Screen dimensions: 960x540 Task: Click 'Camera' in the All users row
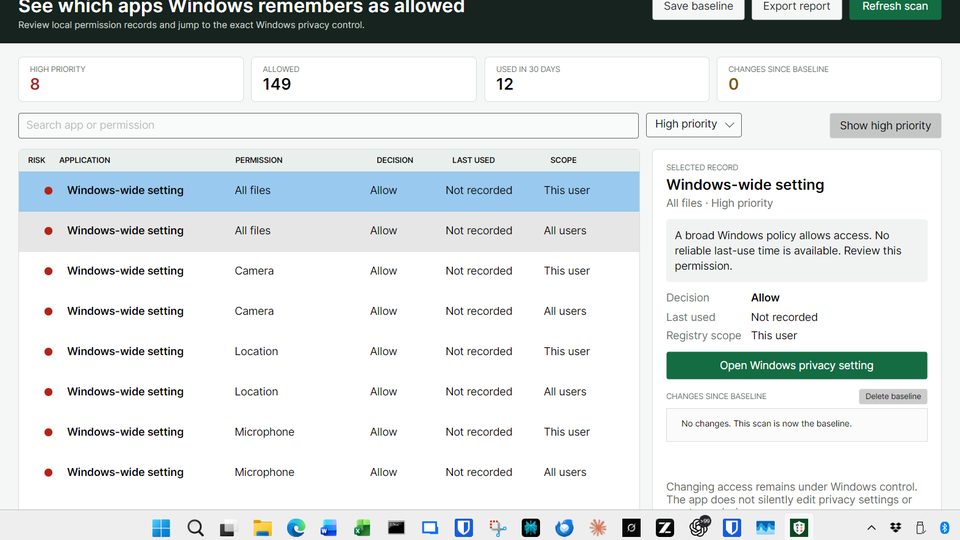[x=254, y=312]
